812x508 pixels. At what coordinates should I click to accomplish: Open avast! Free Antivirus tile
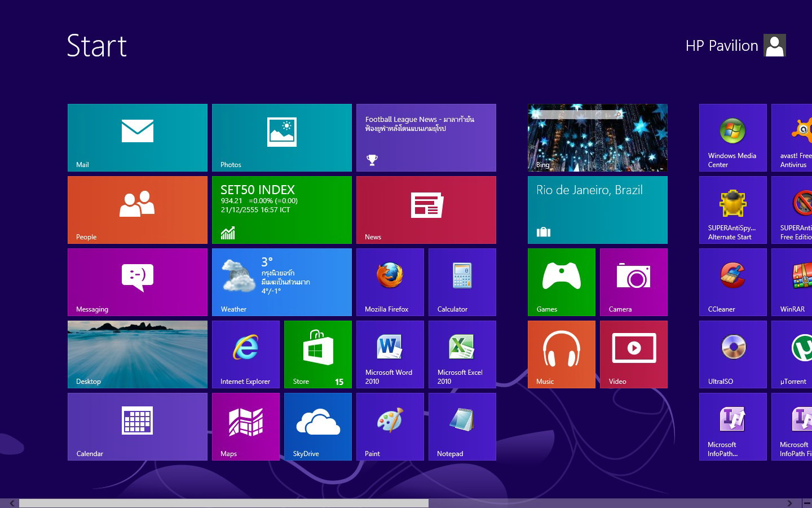(792, 138)
